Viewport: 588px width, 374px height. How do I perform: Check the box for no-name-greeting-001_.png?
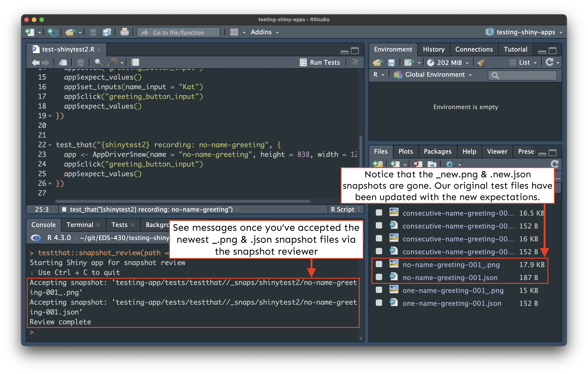tap(379, 264)
